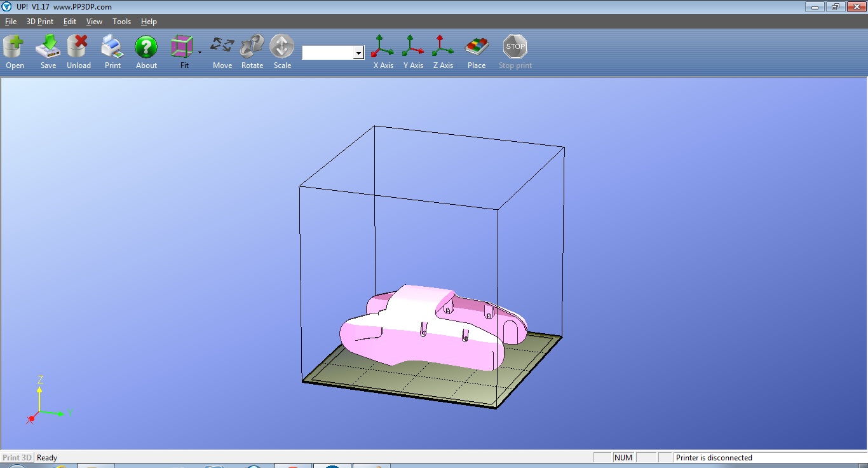Restore down the UP! window
The image size is (868, 468).
click(x=835, y=6)
